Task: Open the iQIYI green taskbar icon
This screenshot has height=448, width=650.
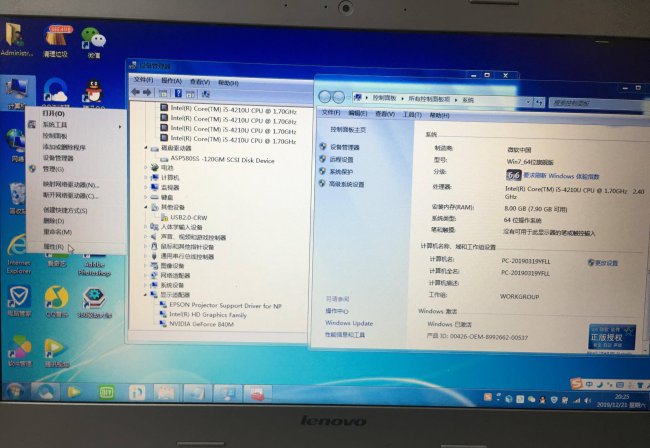Action: 107,392
